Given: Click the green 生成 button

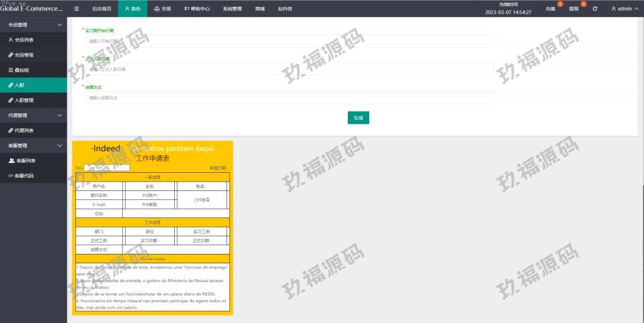Looking at the screenshot, I should 358,118.
